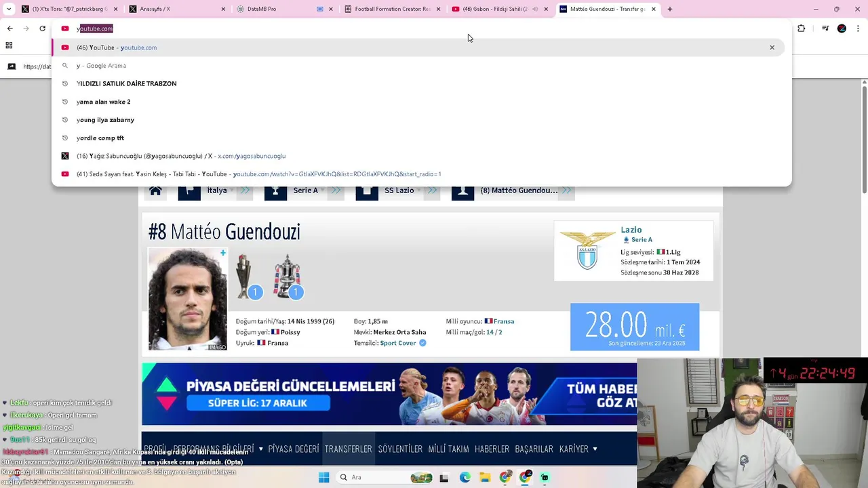Open the MİLLİ TAKIM tab
Screen dimensions: 868x488
pyautogui.click(x=448, y=449)
